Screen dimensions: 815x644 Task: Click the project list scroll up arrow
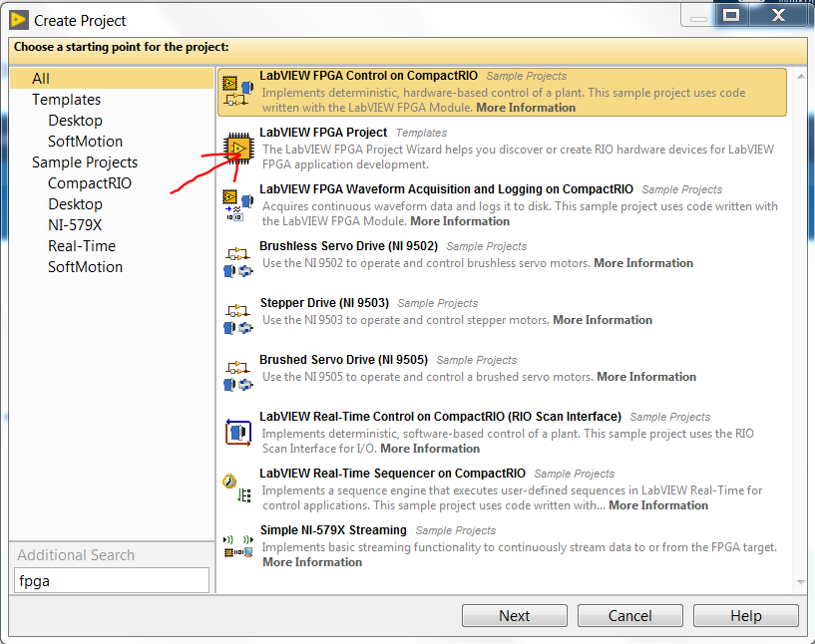pyautogui.click(x=801, y=77)
